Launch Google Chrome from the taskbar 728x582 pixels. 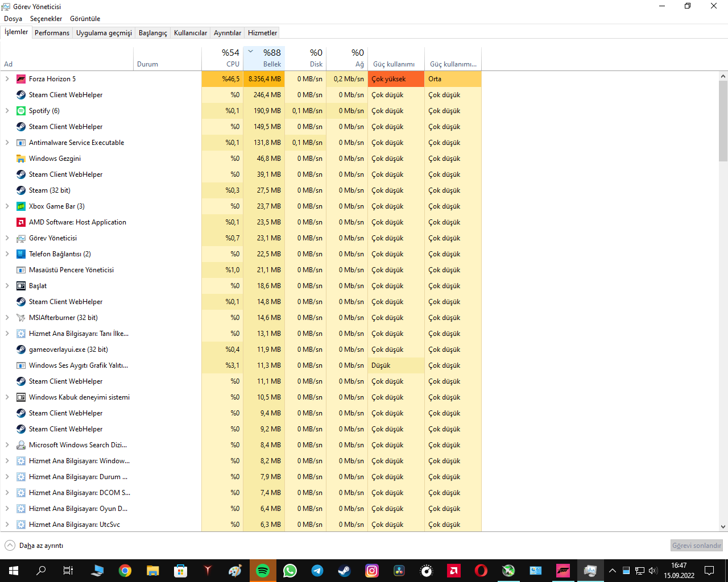(125, 571)
